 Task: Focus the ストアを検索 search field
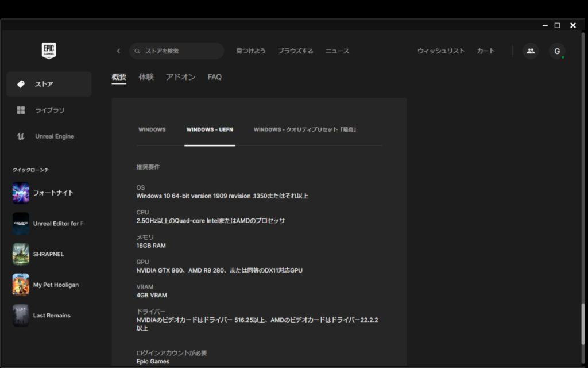[177, 51]
